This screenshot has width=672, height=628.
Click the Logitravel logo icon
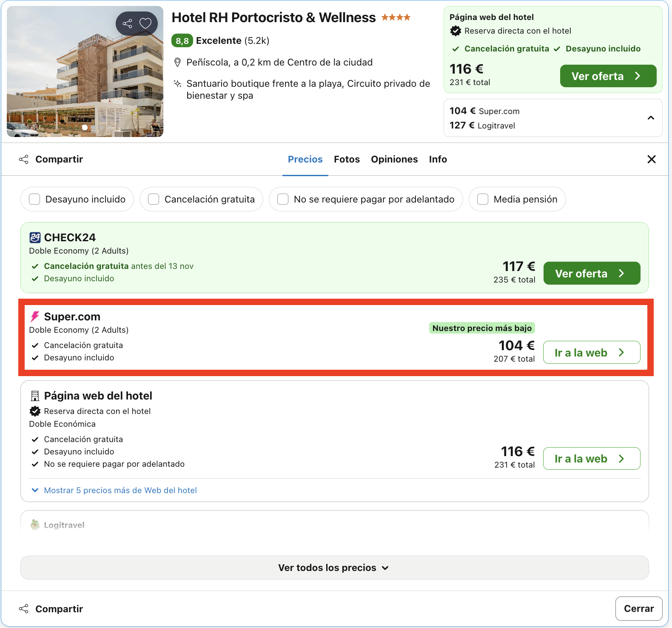pos(35,525)
